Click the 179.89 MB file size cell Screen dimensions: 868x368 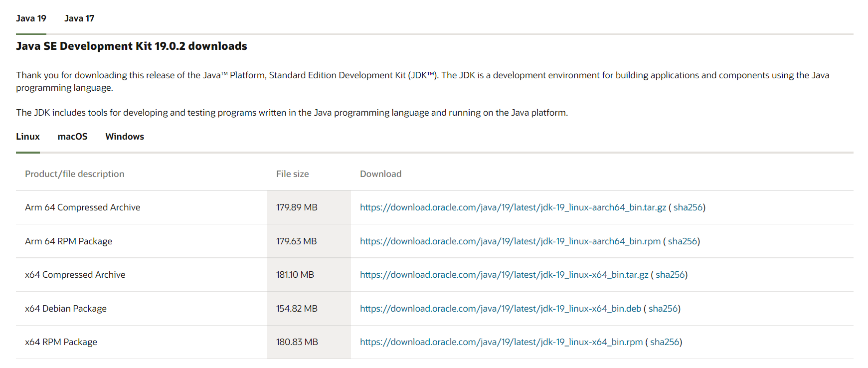click(309, 207)
